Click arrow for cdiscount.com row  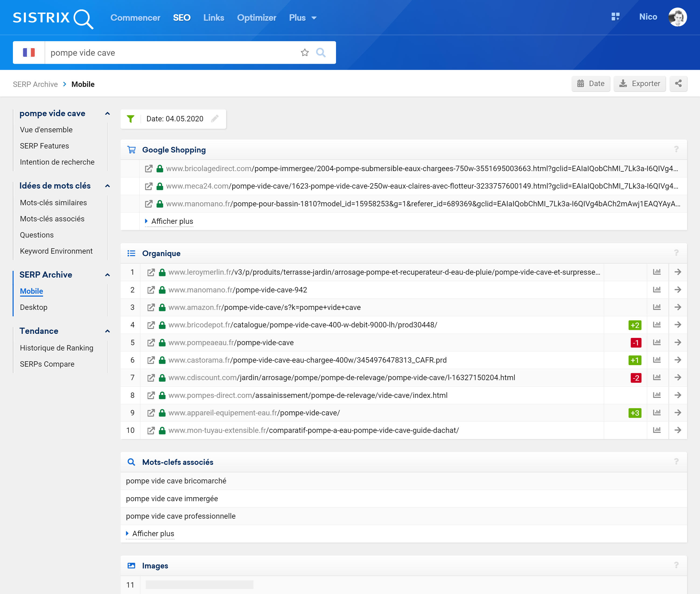(678, 377)
